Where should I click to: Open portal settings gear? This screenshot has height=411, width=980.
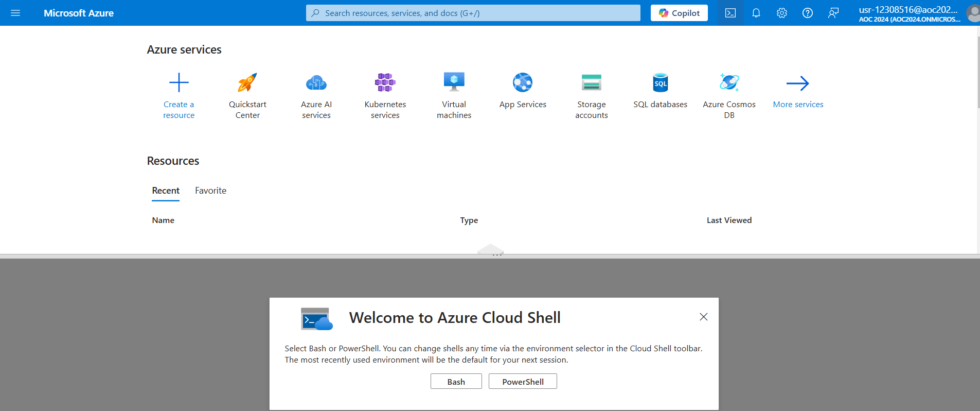coord(782,13)
